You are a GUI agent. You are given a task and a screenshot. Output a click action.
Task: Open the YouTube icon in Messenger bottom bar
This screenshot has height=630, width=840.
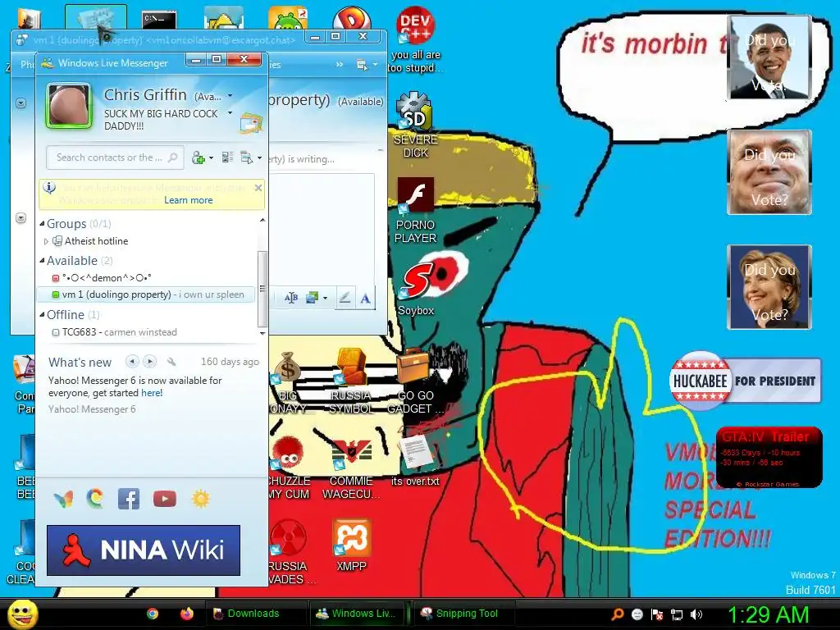[x=164, y=499]
